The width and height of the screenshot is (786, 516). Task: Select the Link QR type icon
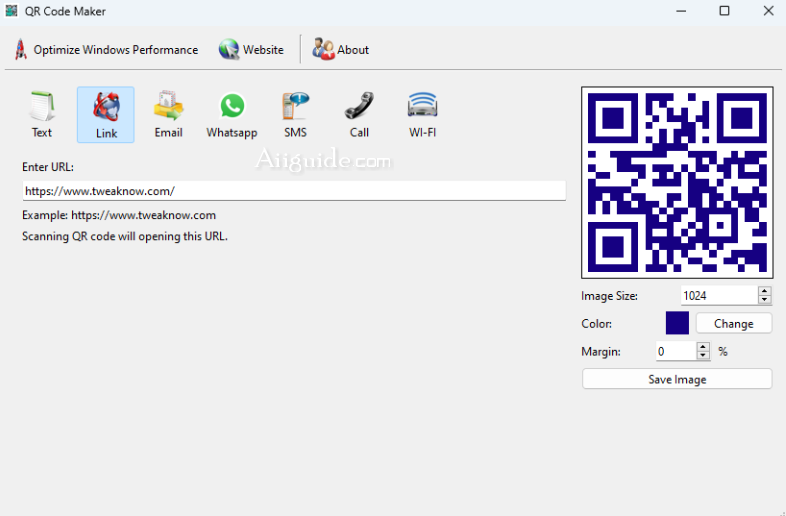pyautogui.click(x=106, y=115)
